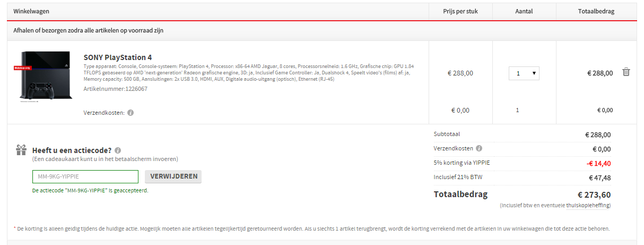The image size is (644, 245).
Task: Click the 'Inclusief 21% BTW' label
Action: [458, 176]
